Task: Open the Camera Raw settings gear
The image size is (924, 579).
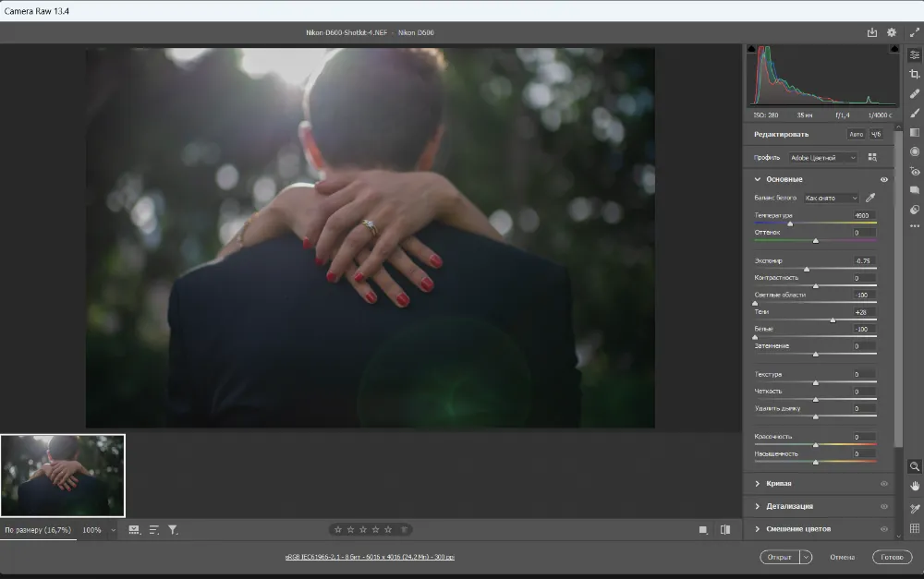Action: (892, 32)
